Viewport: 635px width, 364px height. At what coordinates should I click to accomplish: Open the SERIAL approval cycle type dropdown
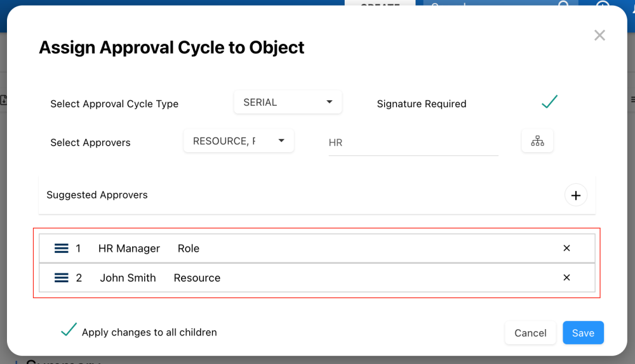click(x=288, y=102)
